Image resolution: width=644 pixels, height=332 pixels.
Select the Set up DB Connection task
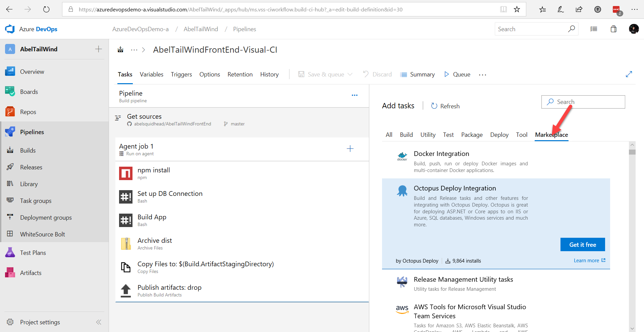click(x=242, y=197)
